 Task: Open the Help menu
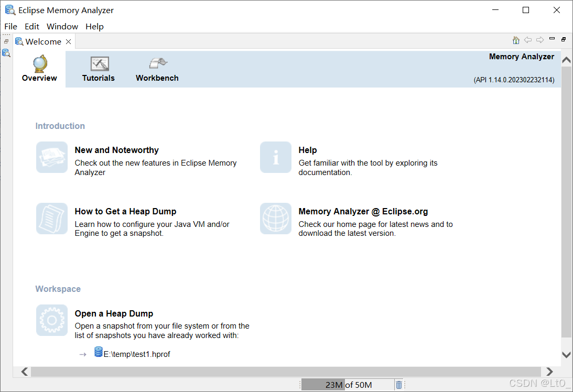[95, 26]
